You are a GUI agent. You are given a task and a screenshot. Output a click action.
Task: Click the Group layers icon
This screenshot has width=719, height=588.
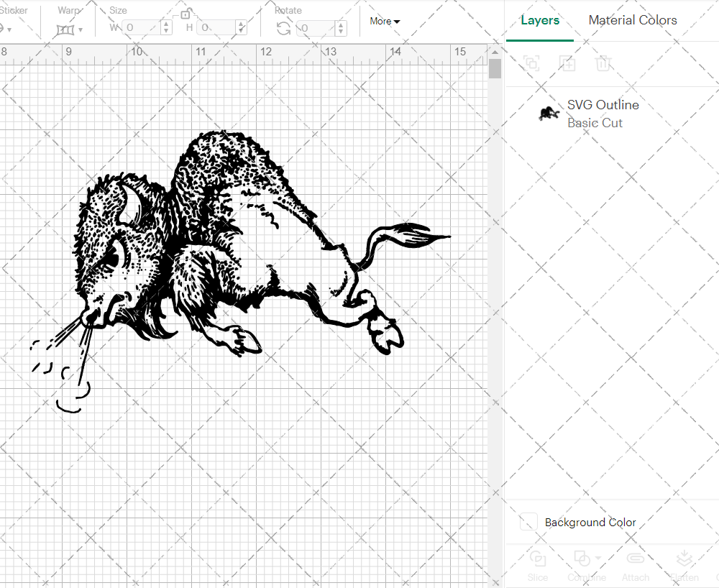point(532,63)
